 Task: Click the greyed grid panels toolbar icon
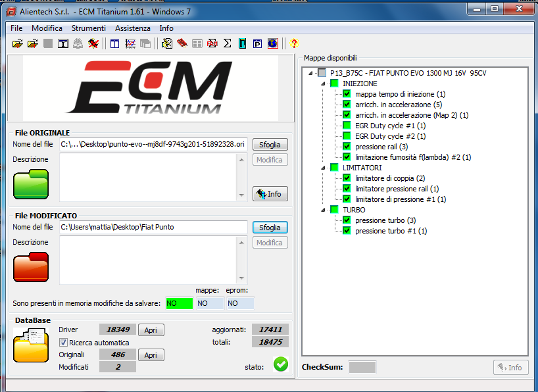click(x=197, y=43)
